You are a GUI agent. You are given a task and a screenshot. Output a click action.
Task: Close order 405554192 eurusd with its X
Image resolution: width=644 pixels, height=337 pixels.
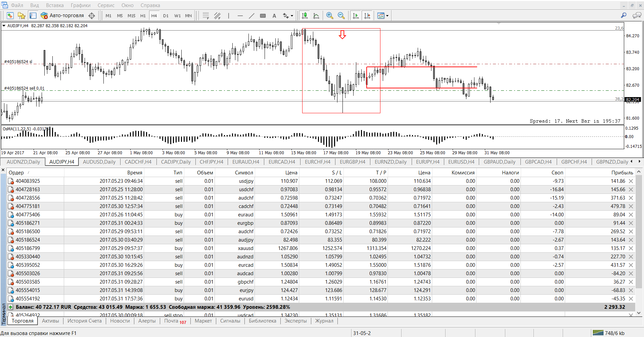click(631, 299)
